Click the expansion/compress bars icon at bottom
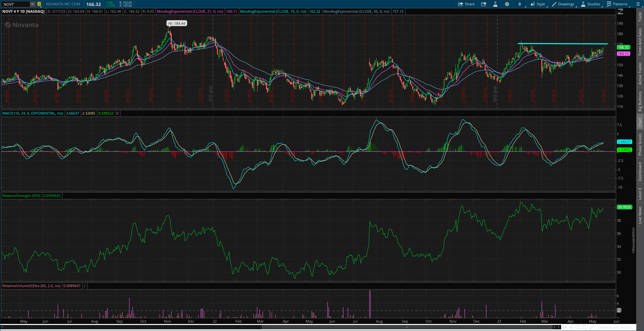Viewport: 644px width, 331px height. pos(565,327)
